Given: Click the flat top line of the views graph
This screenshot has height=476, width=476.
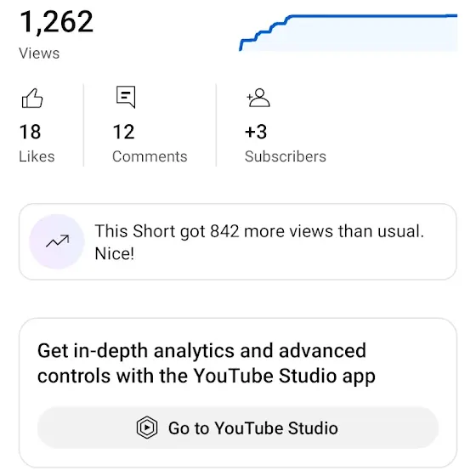Looking at the screenshot, I should click(373, 16).
